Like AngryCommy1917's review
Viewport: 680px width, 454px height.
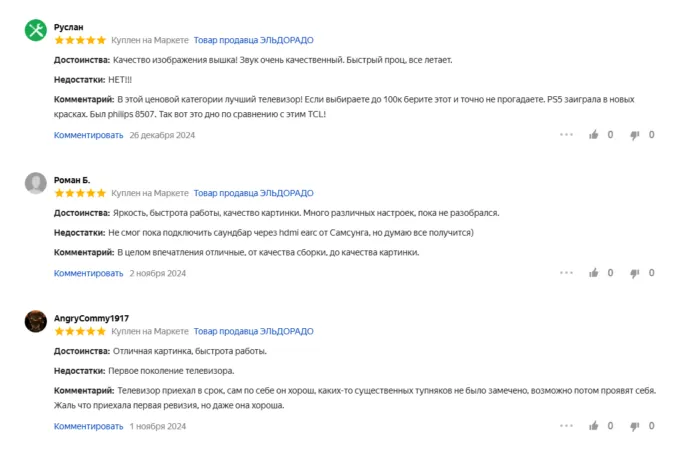click(594, 426)
